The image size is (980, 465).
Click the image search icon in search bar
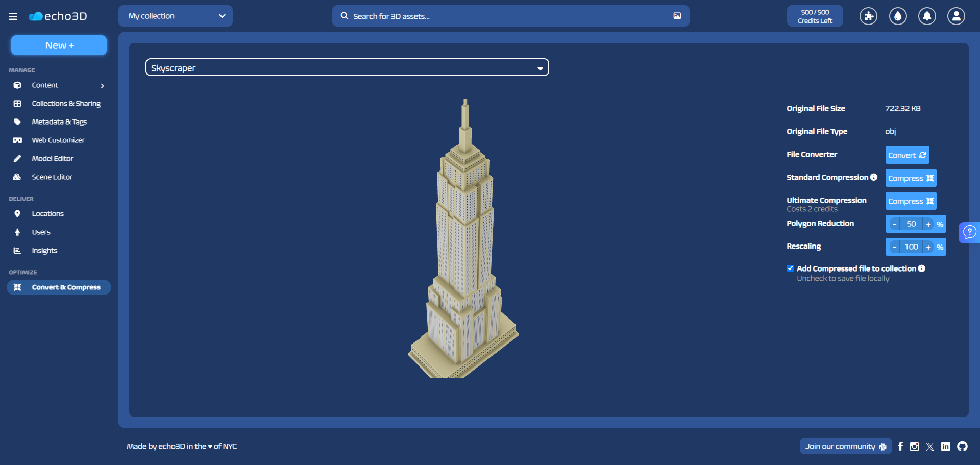click(x=677, y=16)
